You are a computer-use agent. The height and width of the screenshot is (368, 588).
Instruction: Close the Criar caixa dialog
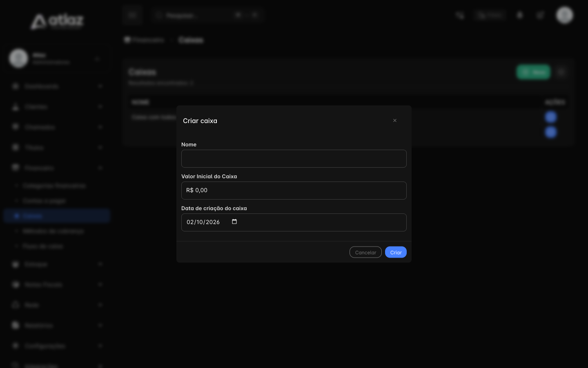pyautogui.click(x=395, y=121)
